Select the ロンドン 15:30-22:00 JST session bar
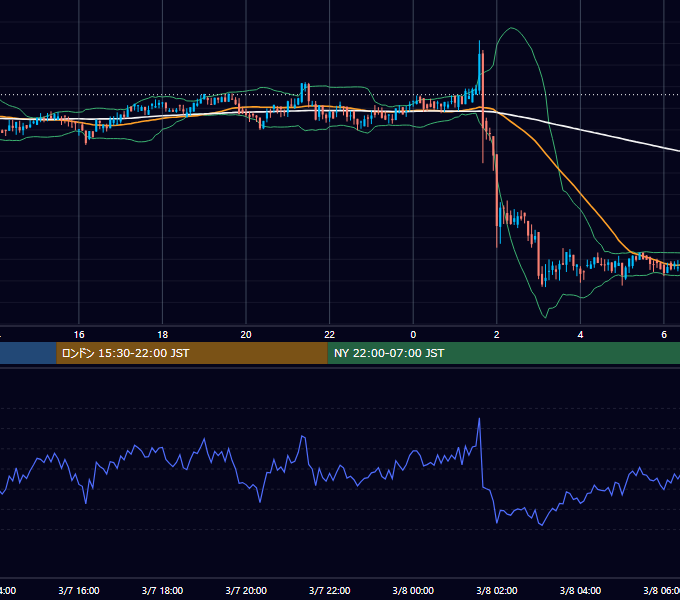The width and height of the screenshot is (680, 600). tap(192, 353)
